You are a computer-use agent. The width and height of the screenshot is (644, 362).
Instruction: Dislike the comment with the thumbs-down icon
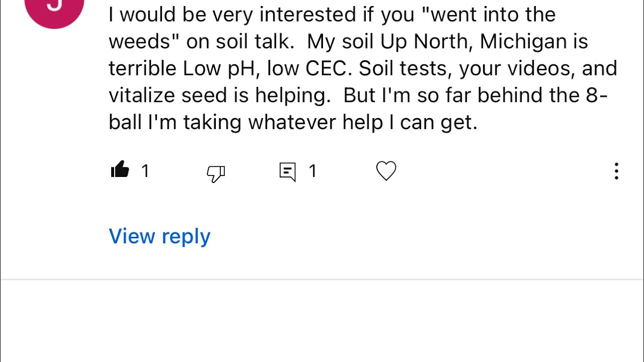(x=216, y=172)
